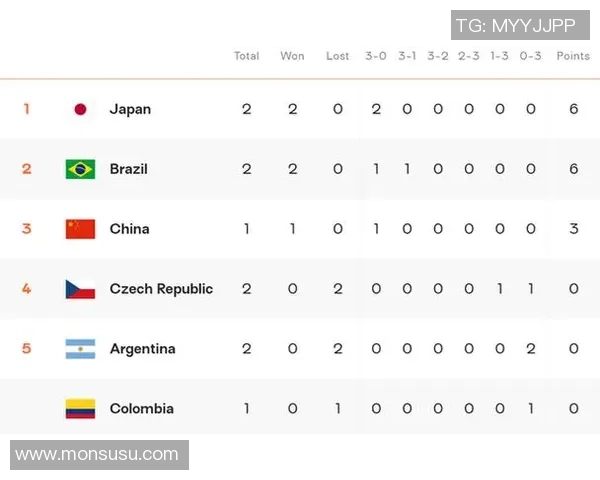Click the Japan flag icon
This screenshot has width=600, height=480.
point(80,109)
